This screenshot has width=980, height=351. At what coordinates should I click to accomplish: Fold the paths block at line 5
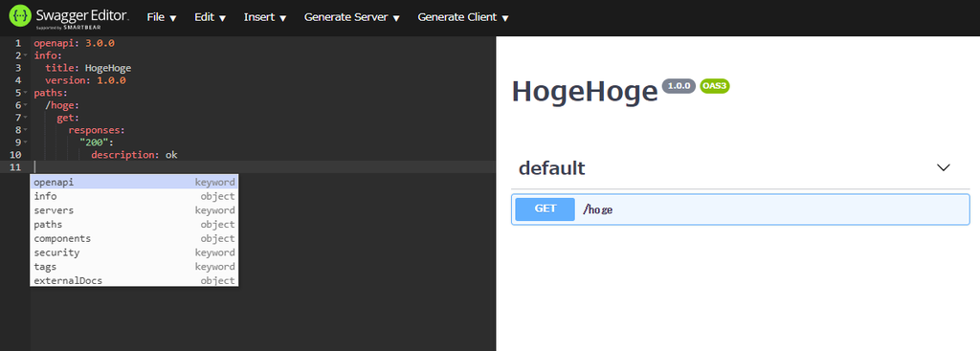tap(26, 93)
